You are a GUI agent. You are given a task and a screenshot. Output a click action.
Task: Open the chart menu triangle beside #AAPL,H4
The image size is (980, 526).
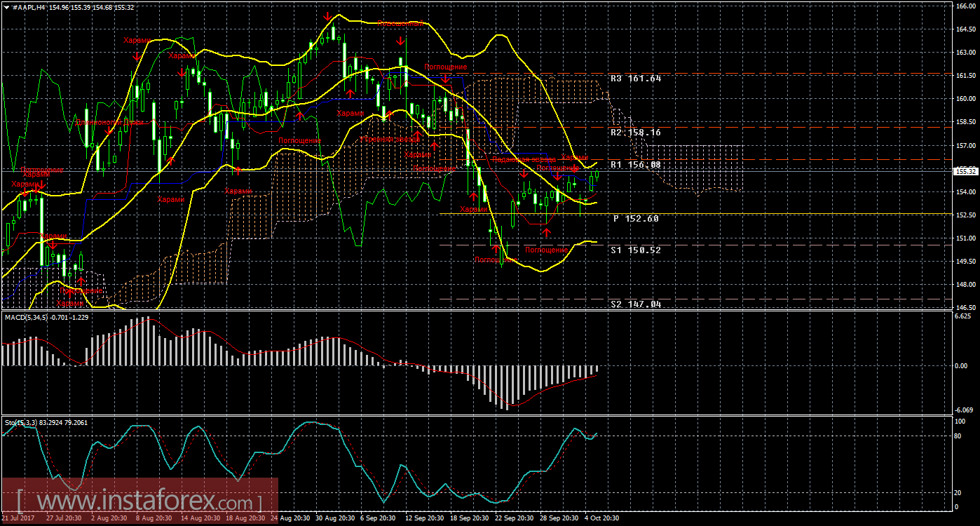[6, 6]
